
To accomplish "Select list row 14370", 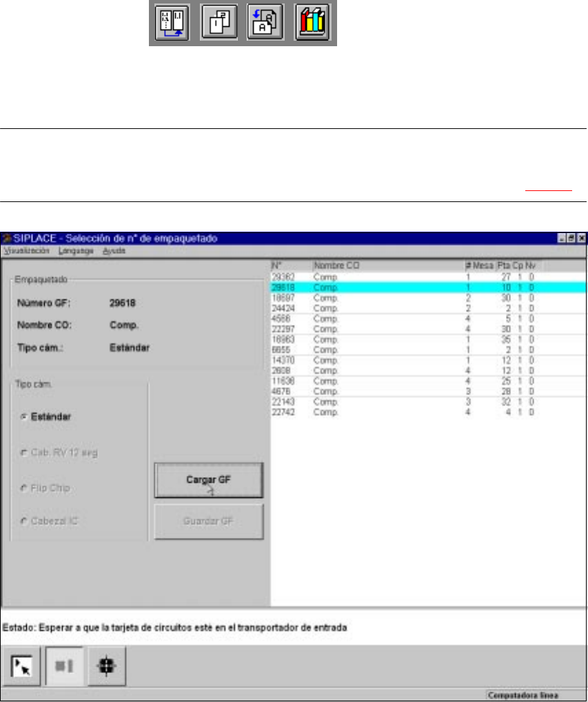I will click(428, 361).
